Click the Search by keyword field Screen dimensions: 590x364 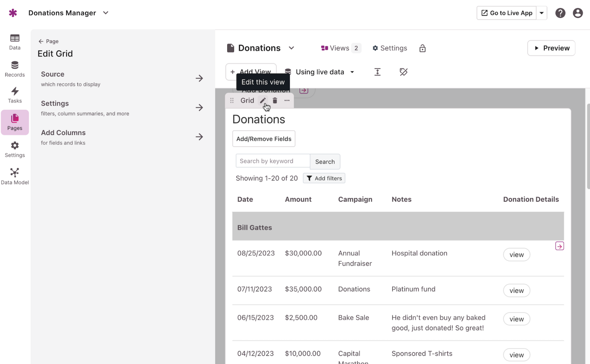[273, 161]
